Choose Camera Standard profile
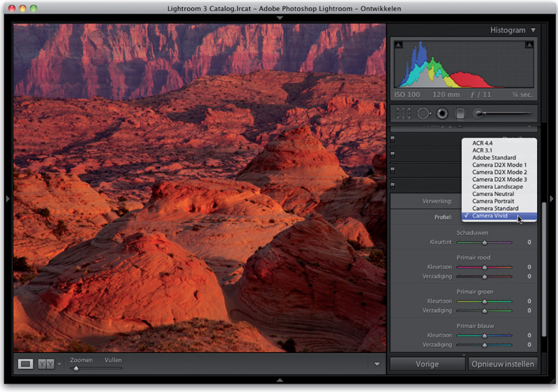The height and width of the screenshot is (392, 558). click(499, 208)
